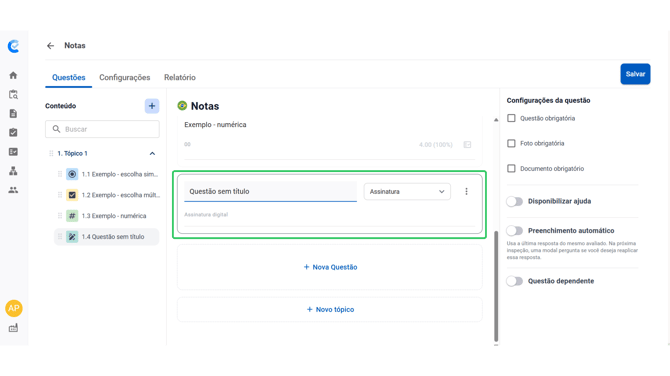Open the organization hierarchy icon in sidebar
This screenshot has height=376, width=670.
tap(13, 171)
